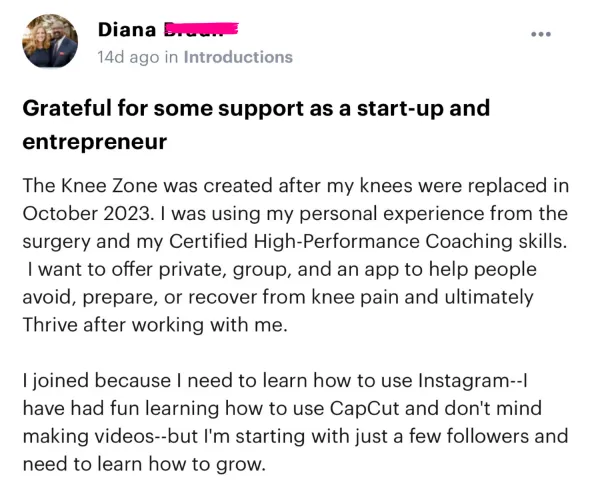Image resolution: width=600 pixels, height=492 pixels.
Task: Click the line 'need to learn how to grow.'
Action: tap(144, 464)
